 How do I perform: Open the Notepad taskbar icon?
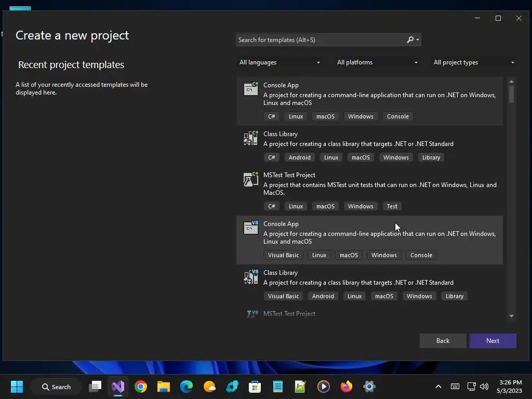click(x=278, y=387)
